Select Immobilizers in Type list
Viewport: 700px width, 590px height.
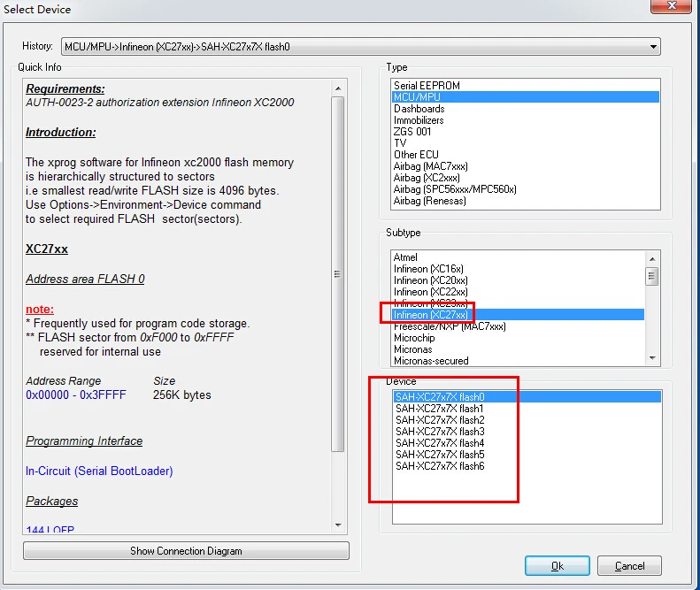526,120
